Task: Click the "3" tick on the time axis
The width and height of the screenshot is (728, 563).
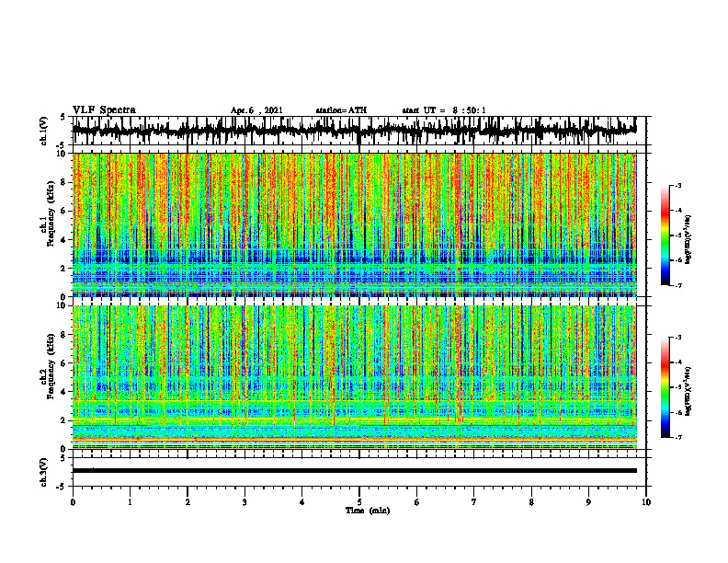Action: [x=245, y=502]
